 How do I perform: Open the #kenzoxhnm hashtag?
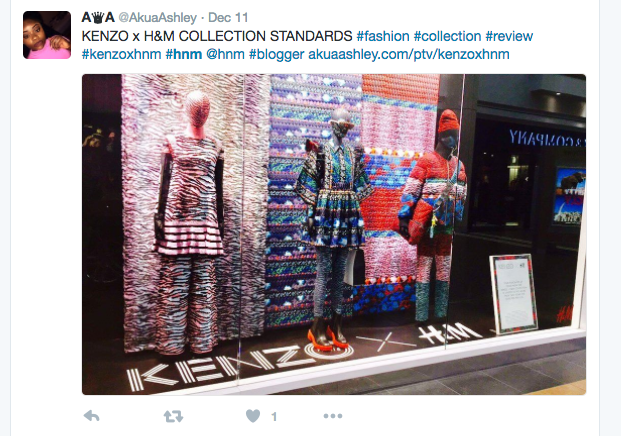click(x=122, y=54)
